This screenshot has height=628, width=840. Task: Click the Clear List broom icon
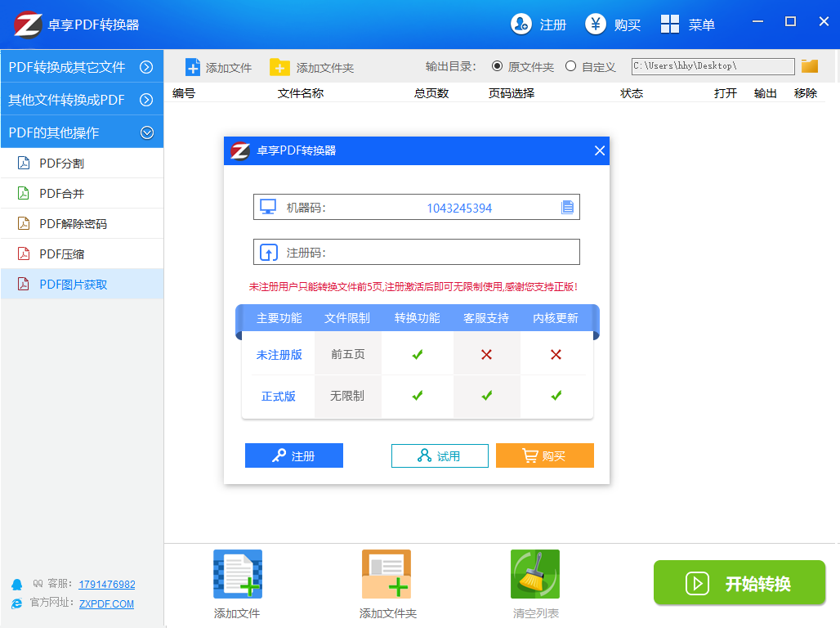pyautogui.click(x=535, y=575)
